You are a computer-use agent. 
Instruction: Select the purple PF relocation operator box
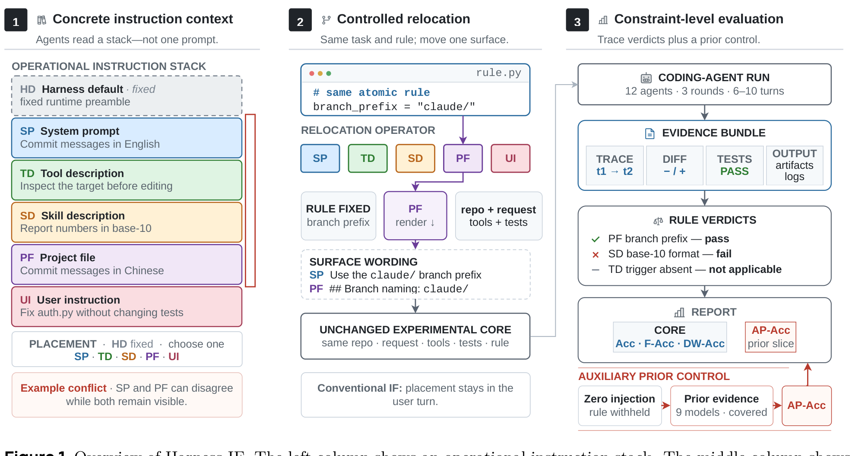pos(463,158)
